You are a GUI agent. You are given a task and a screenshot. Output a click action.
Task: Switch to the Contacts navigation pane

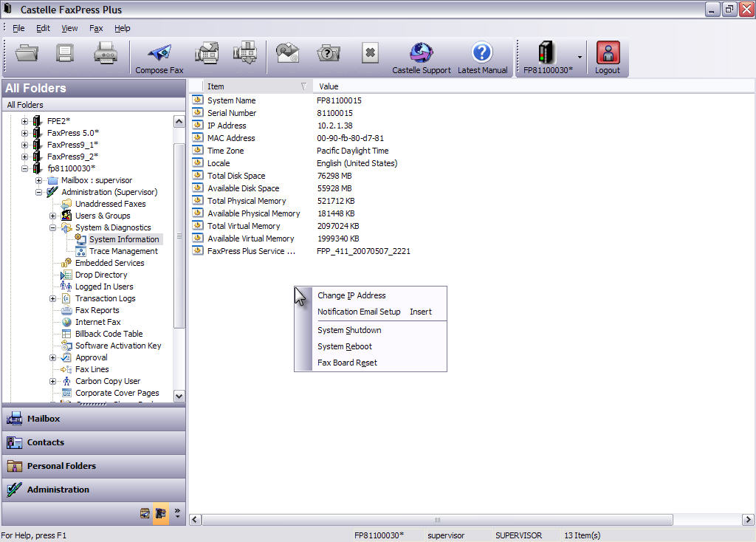[x=46, y=442]
